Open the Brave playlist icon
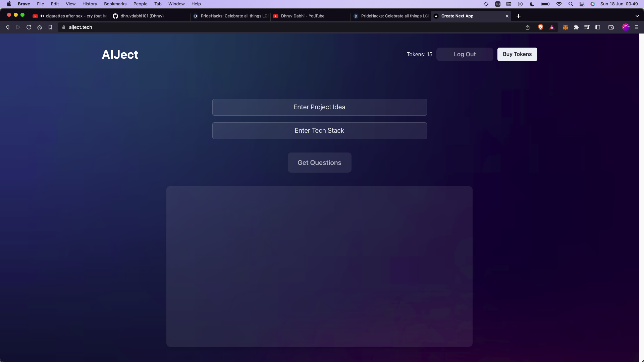Image resolution: width=644 pixels, height=362 pixels. (587, 27)
